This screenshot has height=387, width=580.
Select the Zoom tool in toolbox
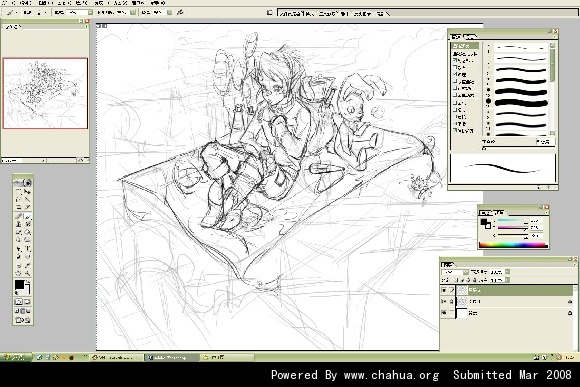point(27,273)
